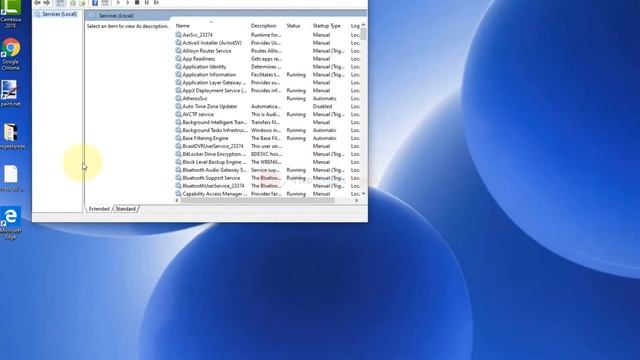This screenshot has height=360, width=640.
Task: Open the blank document file on the desktop
Action: [x=11, y=178]
